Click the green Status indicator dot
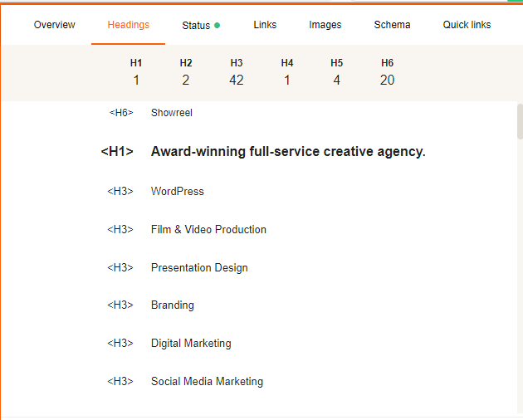 (x=218, y=26)
